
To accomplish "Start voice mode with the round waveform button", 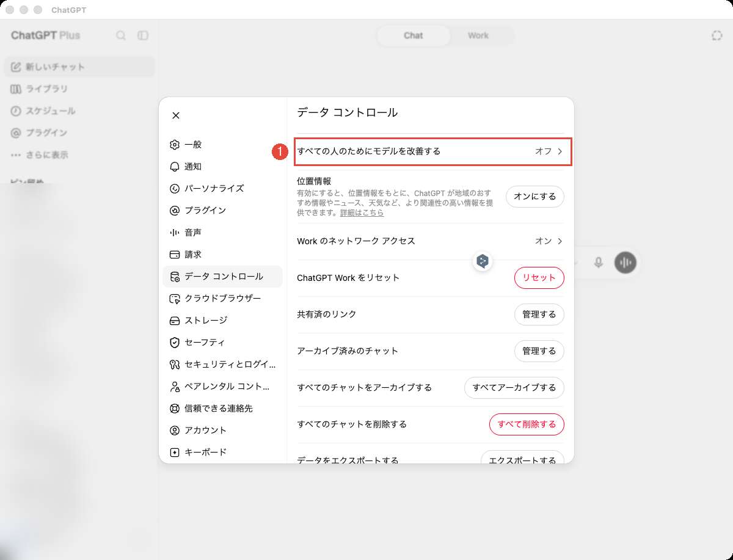I will [625, 263].
